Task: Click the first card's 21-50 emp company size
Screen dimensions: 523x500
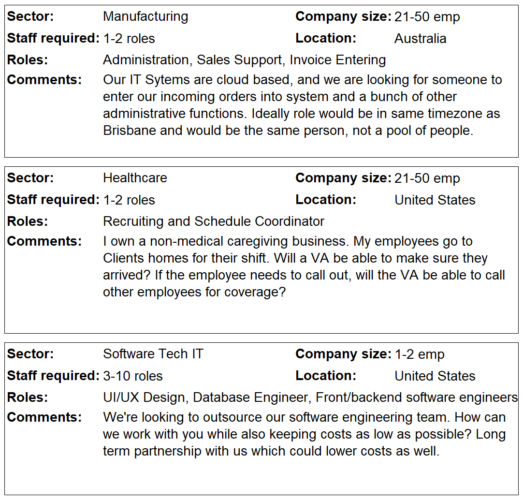Action: coord(427,17)
